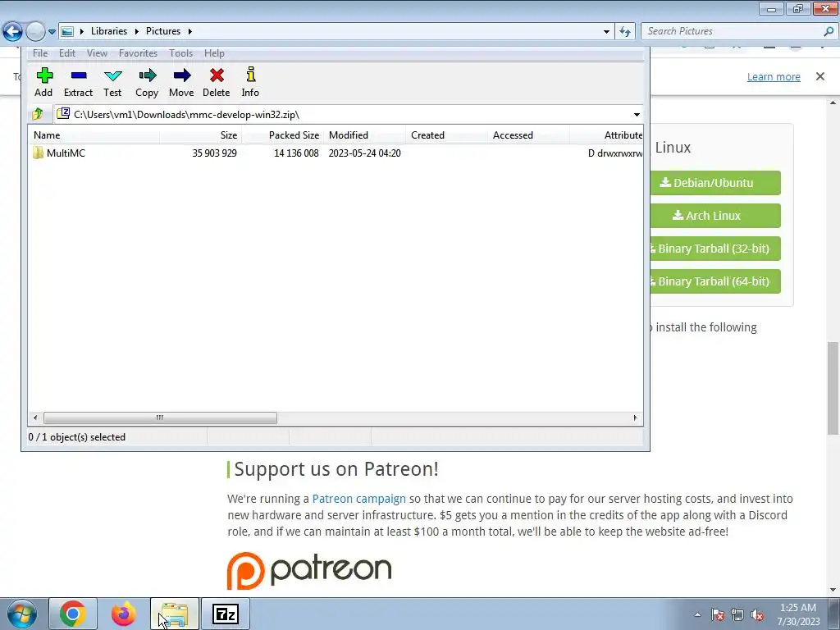Show hidden tray icons arrow
The height and width of the screenshot is (630, 840).
coord(697,614)
